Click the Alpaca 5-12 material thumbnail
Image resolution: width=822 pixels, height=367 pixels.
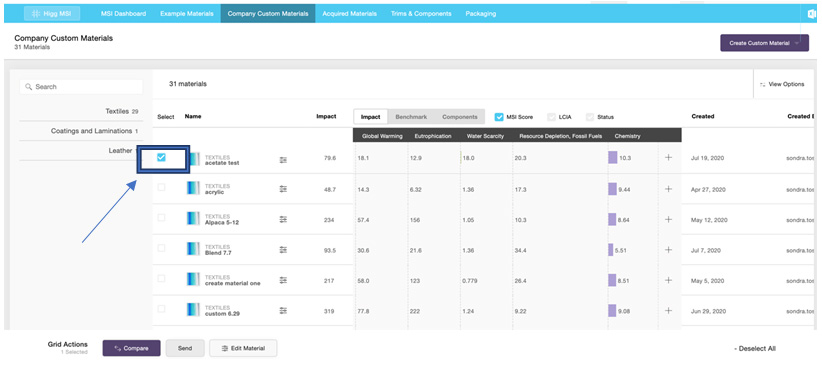coord(194,219)
